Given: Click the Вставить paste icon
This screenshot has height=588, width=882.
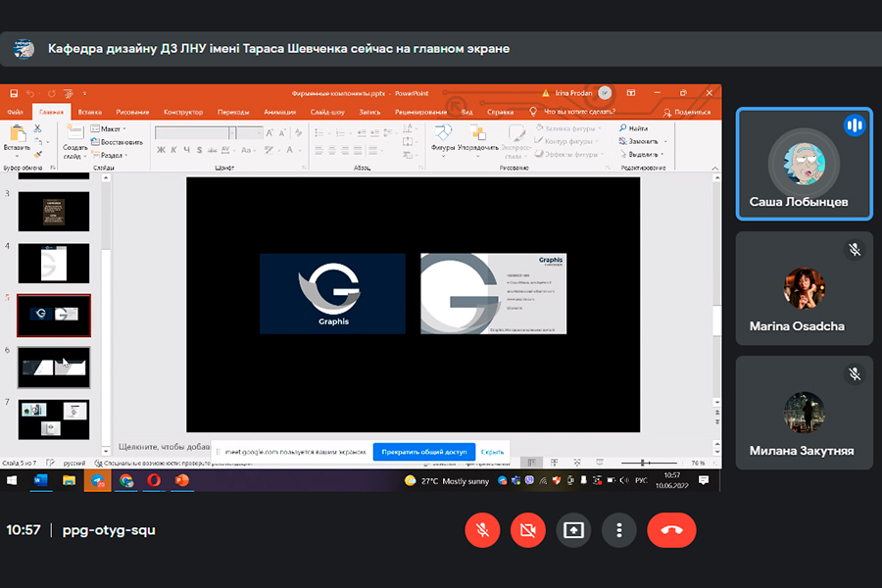Looking at the screenshot, I should point(16,133).
